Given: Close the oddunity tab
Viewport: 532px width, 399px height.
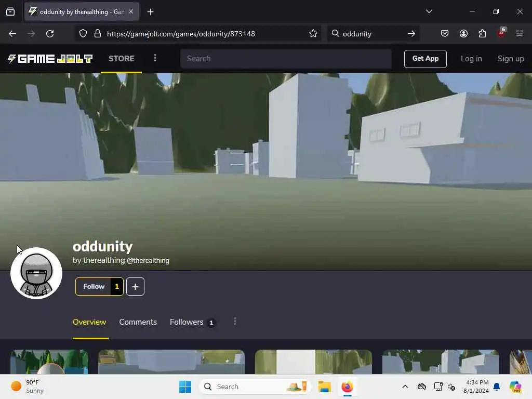Looking at the screenshot, I should coord(131,11).
